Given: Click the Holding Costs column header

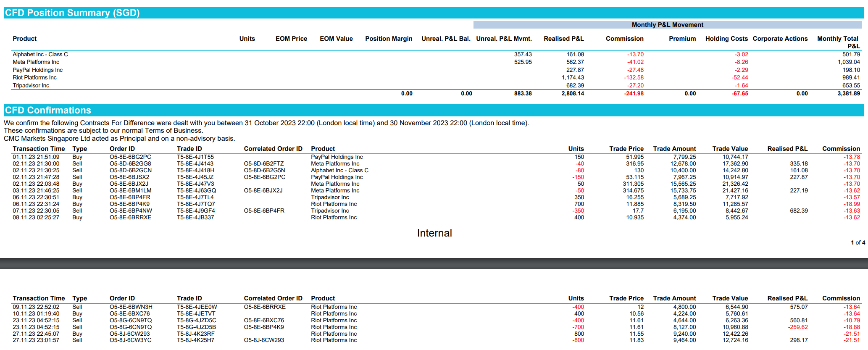Looking at the screenshot, I should pos(726,39).
